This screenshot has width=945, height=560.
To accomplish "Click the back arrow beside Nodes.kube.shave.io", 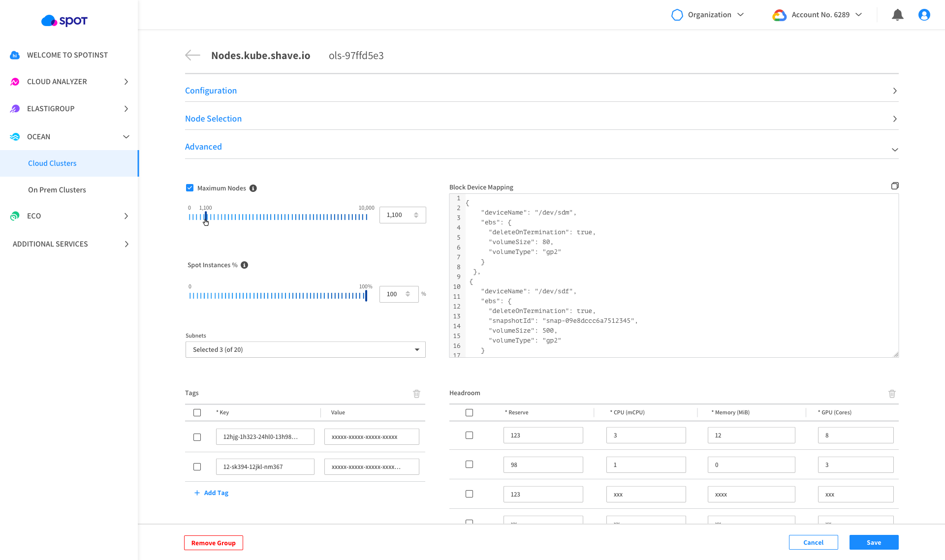I will 192,55.
